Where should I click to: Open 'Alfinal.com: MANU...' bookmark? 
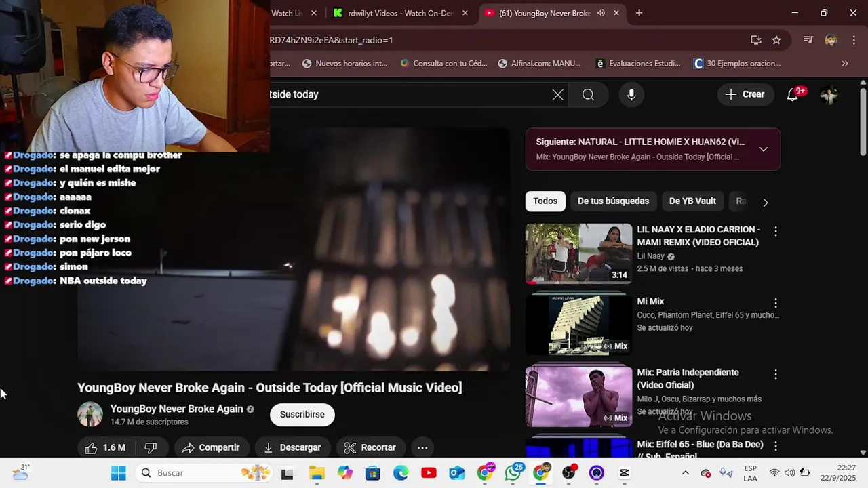click(540, 64)
